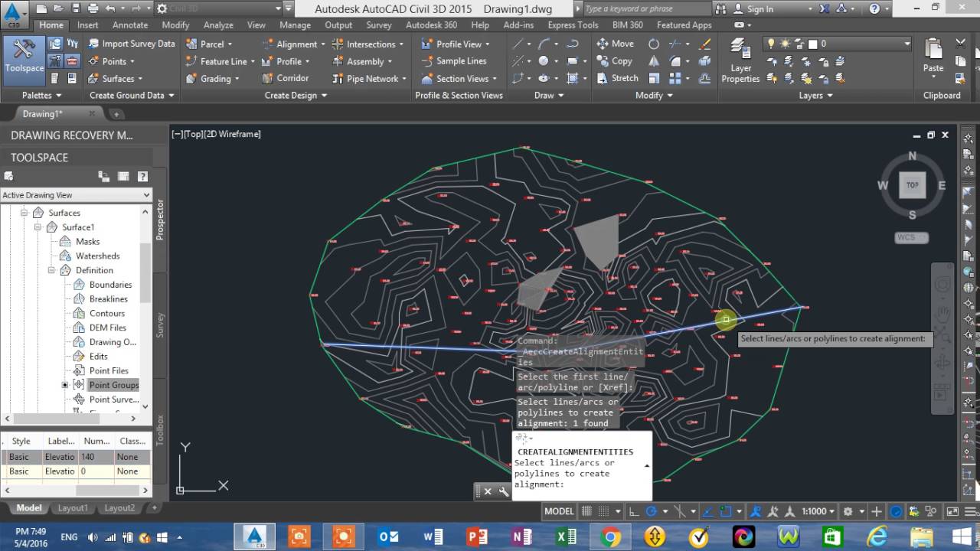Toggle MODEL space button

point(559,511)
